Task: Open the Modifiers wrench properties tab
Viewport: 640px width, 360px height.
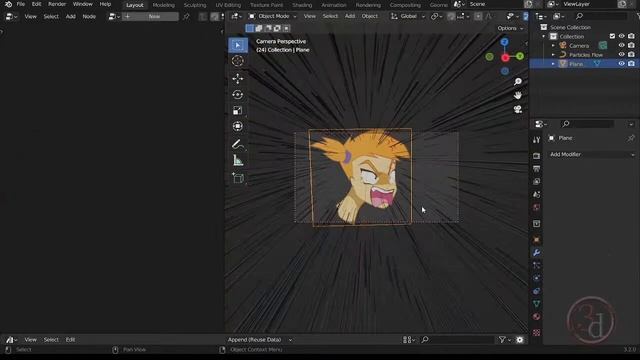Action: (x=536, y=253)
